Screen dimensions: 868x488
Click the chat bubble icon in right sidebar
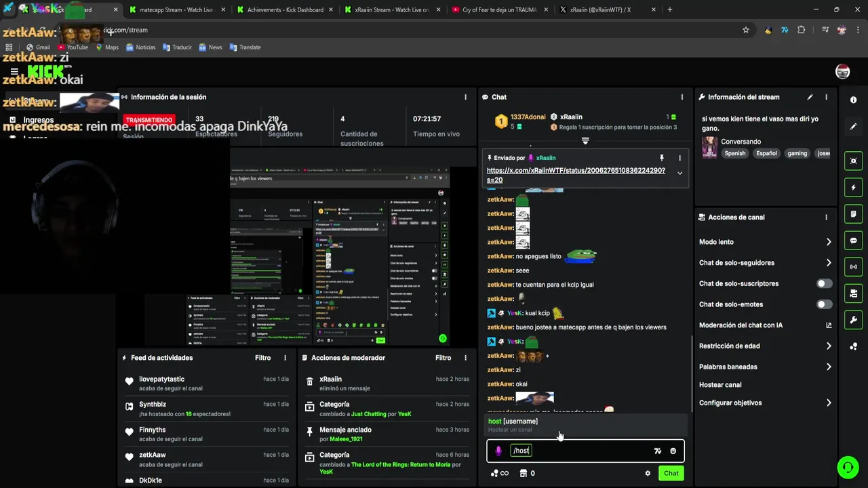[853, 241]
